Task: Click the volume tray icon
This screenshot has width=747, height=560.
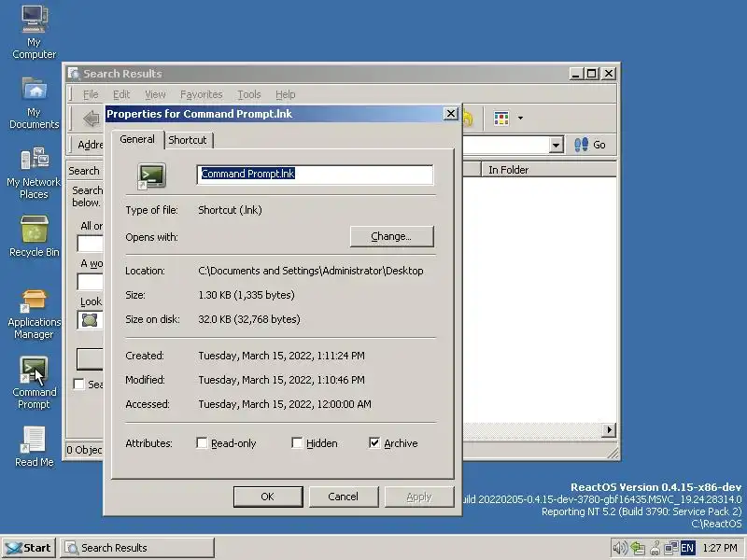Action: [x=620, y=548]
